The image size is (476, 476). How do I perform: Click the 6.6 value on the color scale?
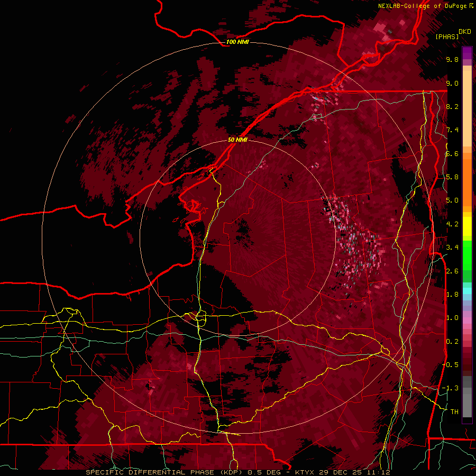tap(452, 153)
